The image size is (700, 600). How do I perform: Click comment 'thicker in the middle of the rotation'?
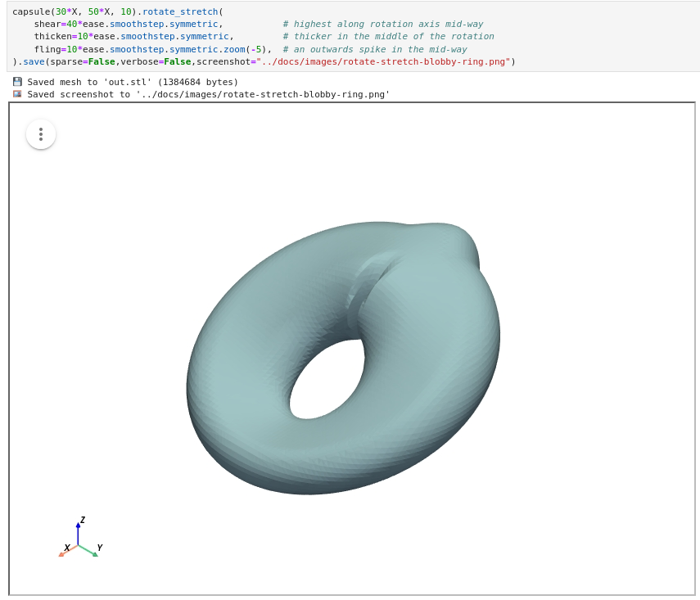click(x=388, y=37)
